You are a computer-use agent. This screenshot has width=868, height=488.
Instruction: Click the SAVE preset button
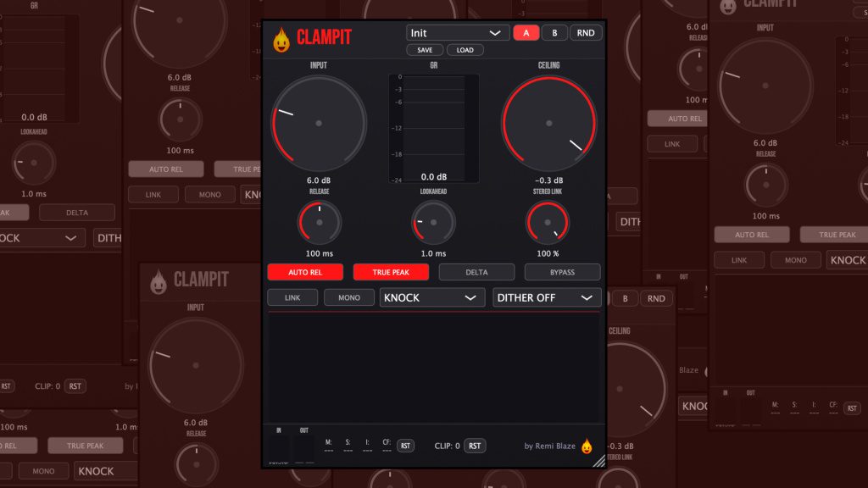pyautogui.click(x=425, y=50)
